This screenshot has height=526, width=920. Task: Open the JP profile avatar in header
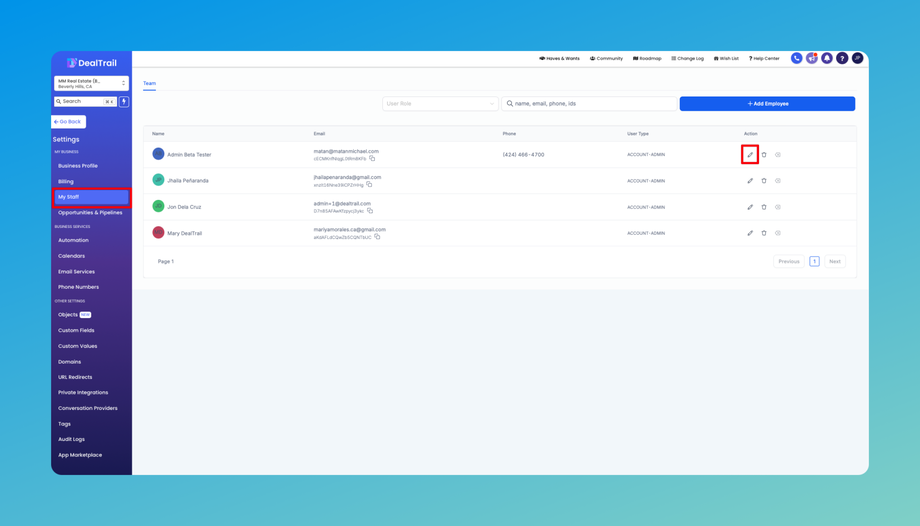click(857, 58)
